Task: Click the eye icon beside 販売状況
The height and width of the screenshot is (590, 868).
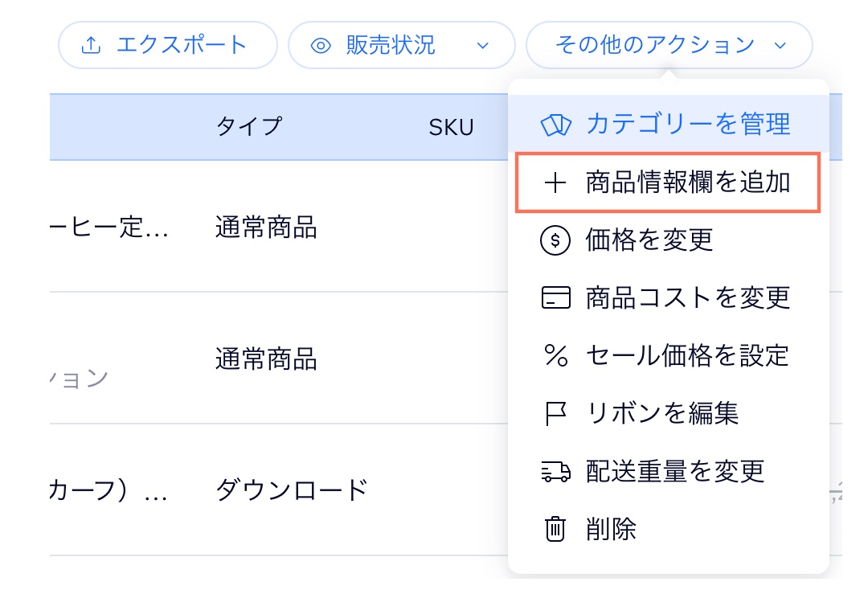Action: 321,45
